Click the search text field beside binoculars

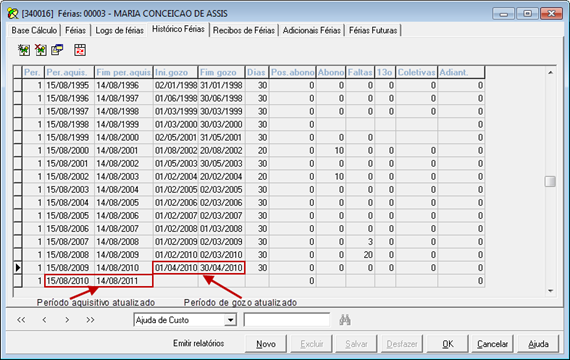(287, 320)
